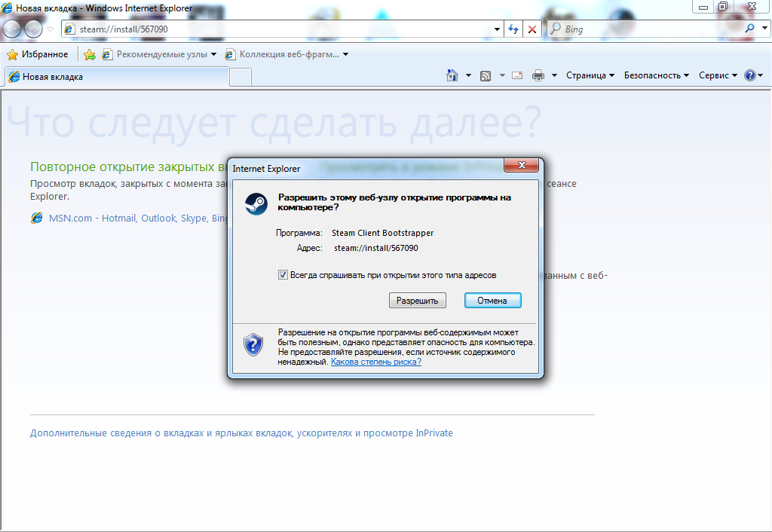Click the security shield question icon
The image size is (772, 532).
pyautogui.click(x=253, y=344)
